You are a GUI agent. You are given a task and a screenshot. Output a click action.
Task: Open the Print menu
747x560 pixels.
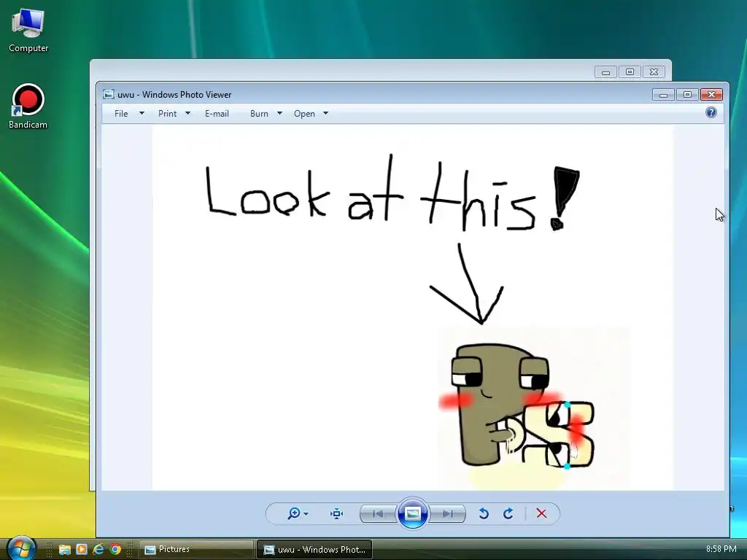coord(167,113)
